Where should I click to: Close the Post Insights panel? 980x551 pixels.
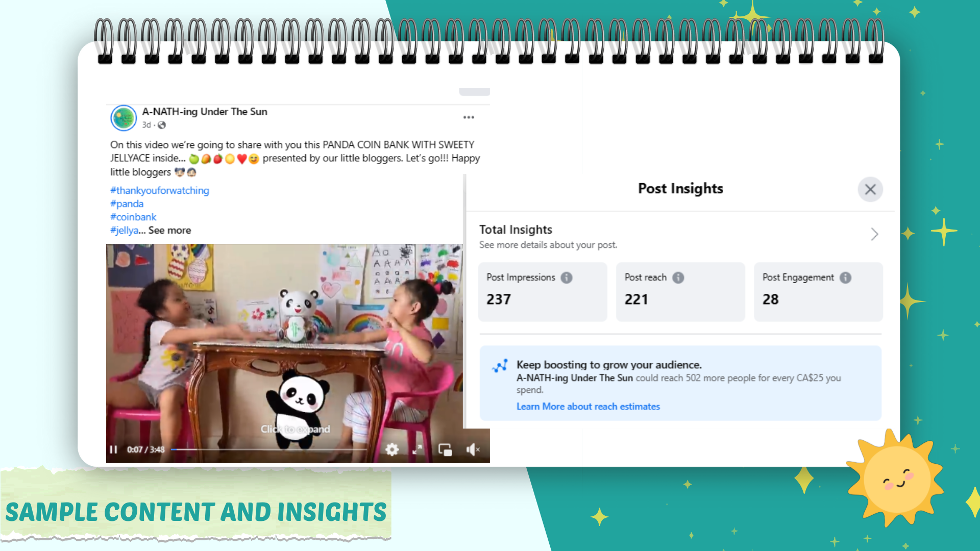pos(870,189)
